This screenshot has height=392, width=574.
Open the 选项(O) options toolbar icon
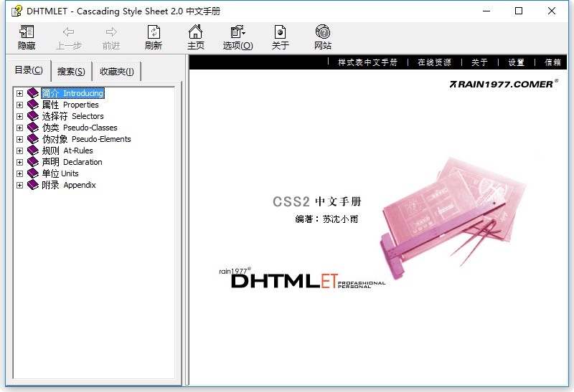coord(237,32)
